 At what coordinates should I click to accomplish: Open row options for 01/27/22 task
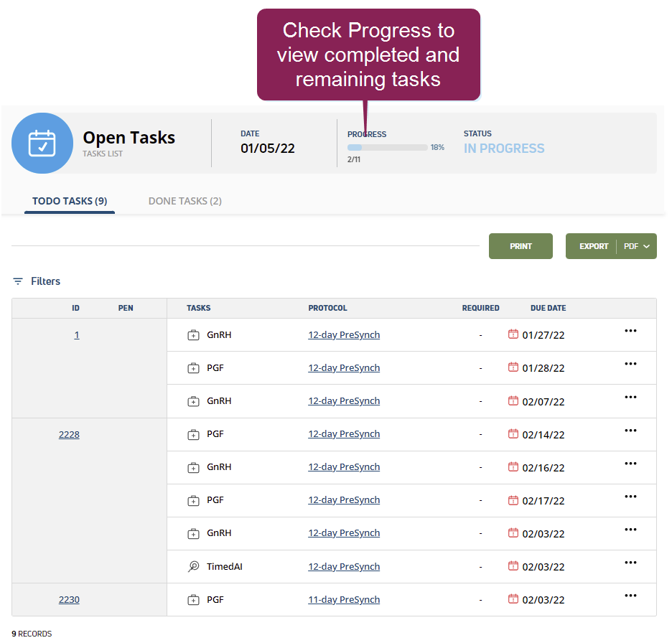(630, 331)
